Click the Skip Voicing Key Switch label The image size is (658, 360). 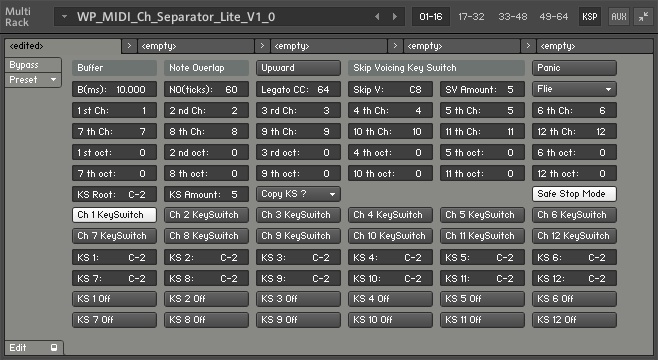click(436, 68)
